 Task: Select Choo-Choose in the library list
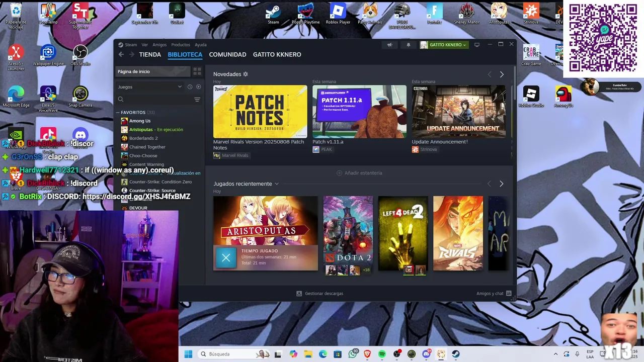pyautogui.click(x=143, y=156)
